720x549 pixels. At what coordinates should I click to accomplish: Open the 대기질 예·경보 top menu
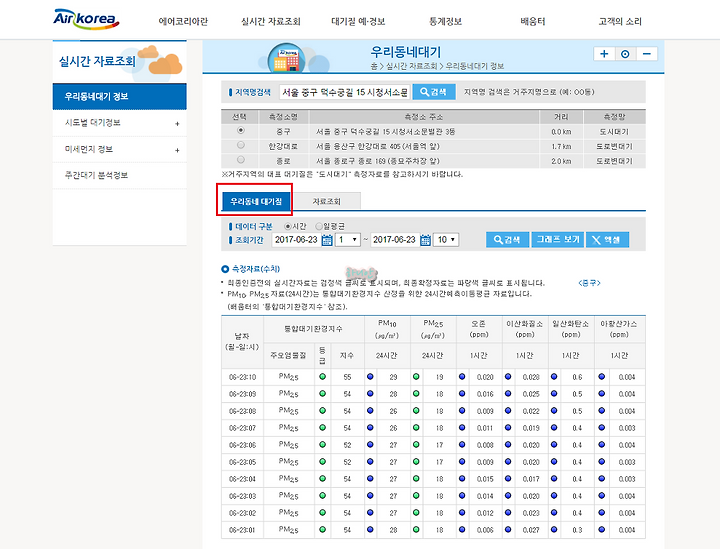click(358, 21)
